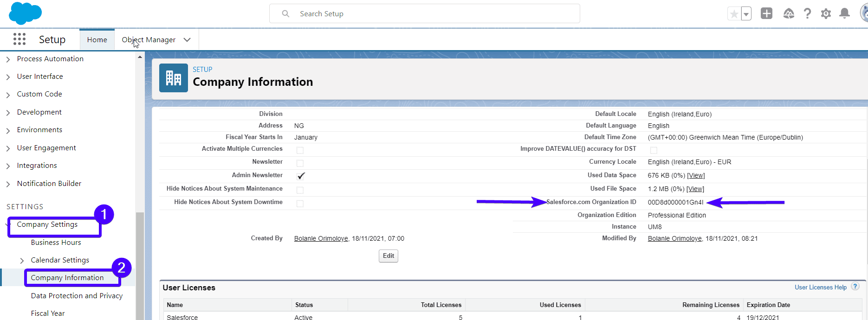
Task: Expand the User Interface section
Action: coord(8,77)
